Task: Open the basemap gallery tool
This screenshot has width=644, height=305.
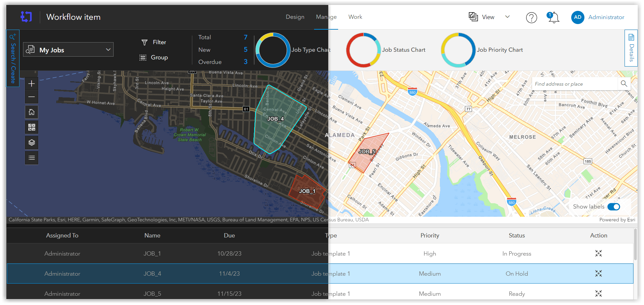Action: [32, 127]
